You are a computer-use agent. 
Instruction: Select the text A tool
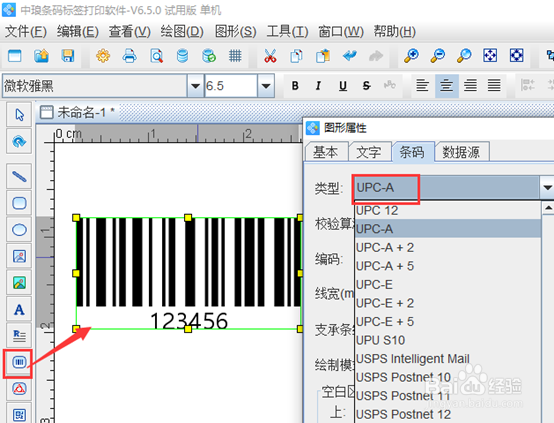coord(19,310)
